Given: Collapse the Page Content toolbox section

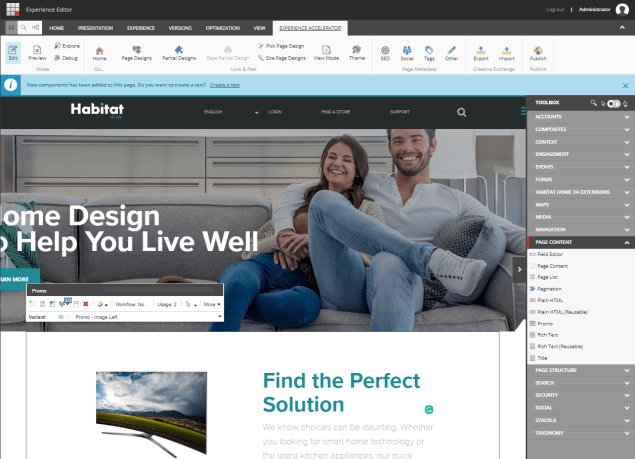Looking at the screenshot, I should click(626, 242).
